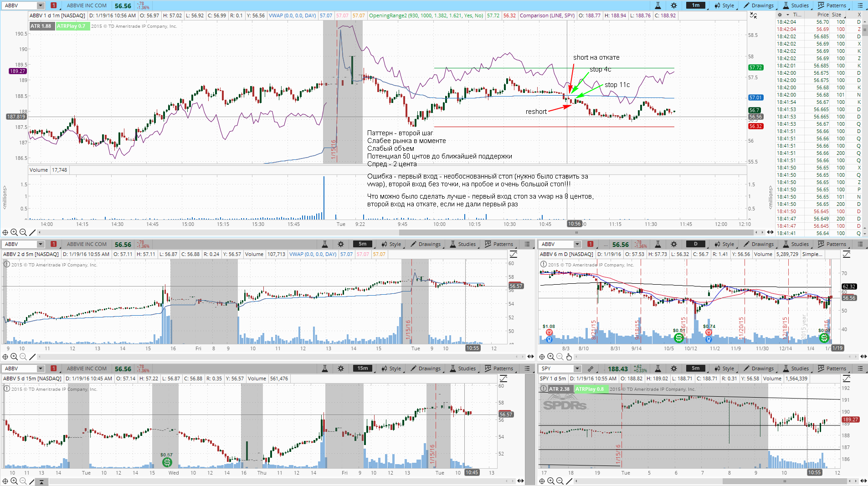The width and height of the screenshot is (868, 486).
Task: Zoom out on the top ABBV 1m chart
Action: [23, 232]
